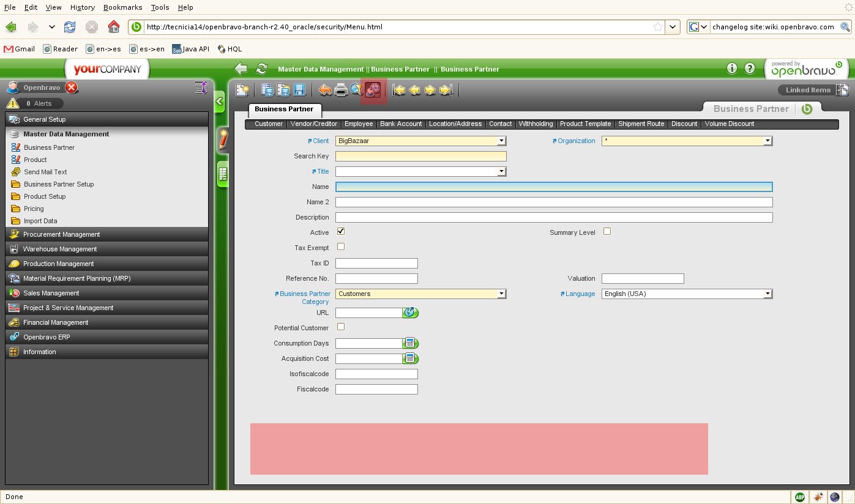
Task: Open the Language dropdown
Action: (x=767, y=294)
